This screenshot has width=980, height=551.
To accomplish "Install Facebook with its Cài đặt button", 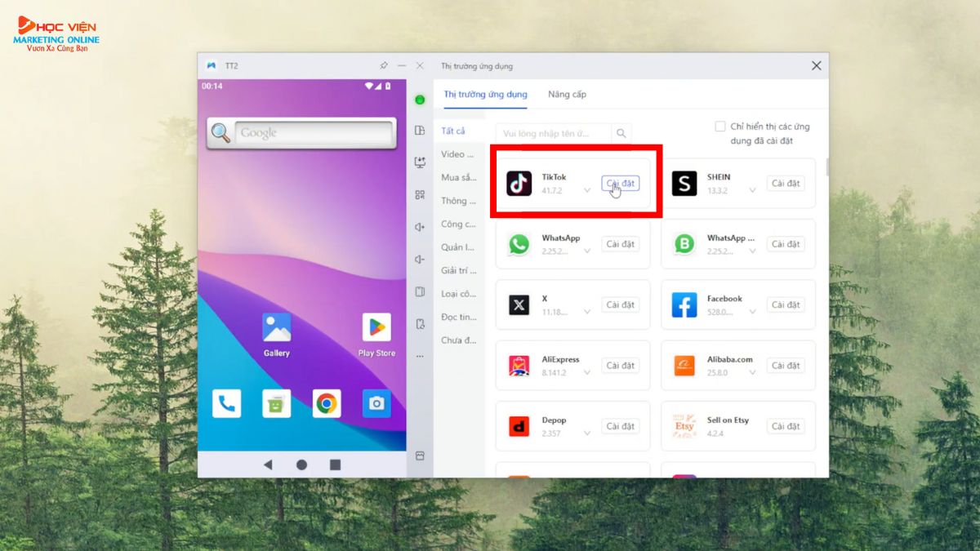I will click(786, 304).
